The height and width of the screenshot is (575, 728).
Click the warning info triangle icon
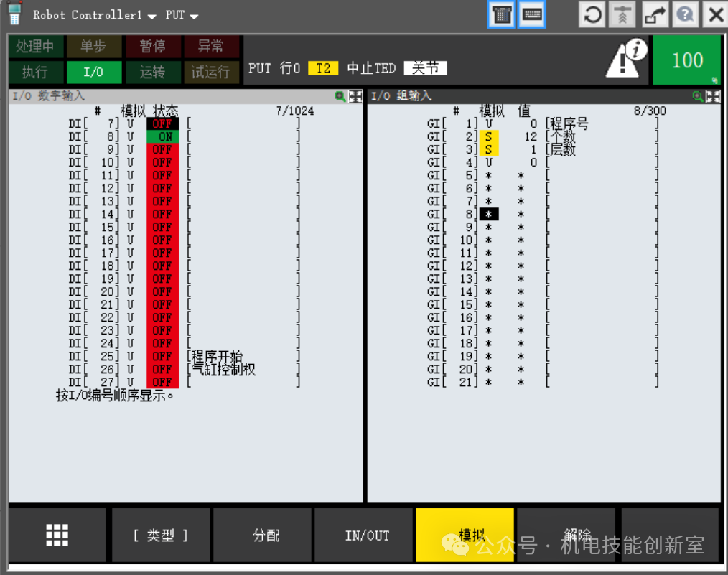(x=626, y=59)
